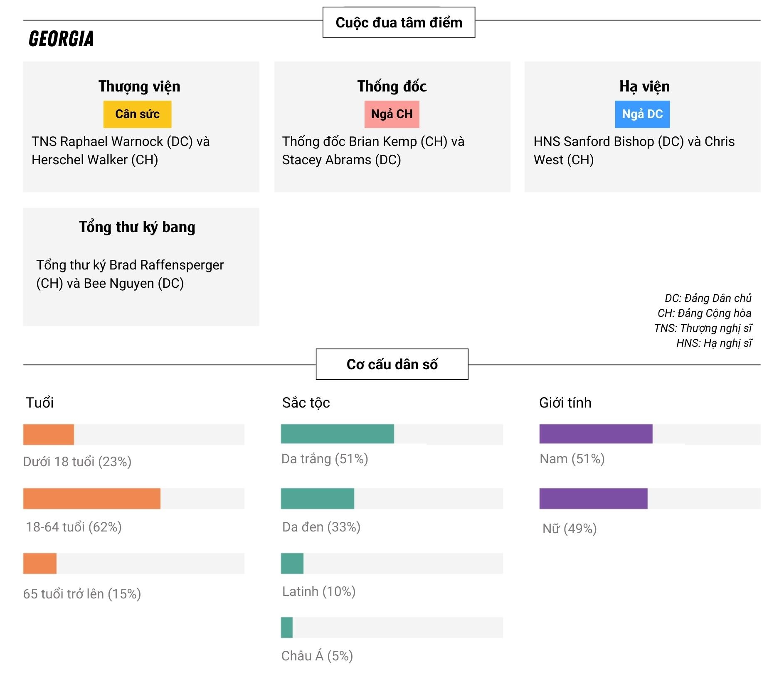
Task: Select the "Cơ cấu dân số" header box
Action: [392, 364]
